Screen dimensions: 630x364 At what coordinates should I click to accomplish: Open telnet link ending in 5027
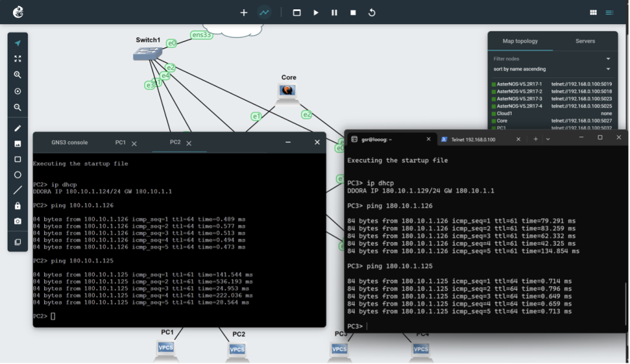tap(581, 121)
